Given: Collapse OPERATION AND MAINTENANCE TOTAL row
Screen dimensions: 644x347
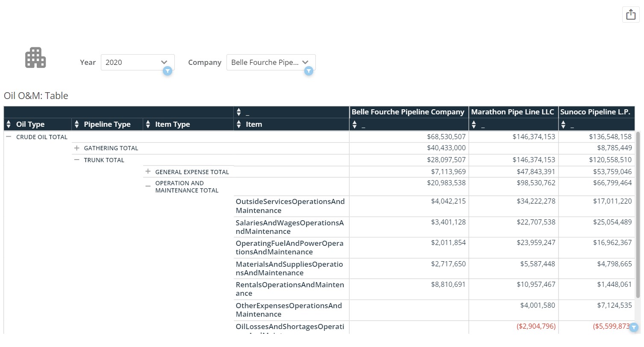Looking at the screenshot, I should (x=148, y=186).
